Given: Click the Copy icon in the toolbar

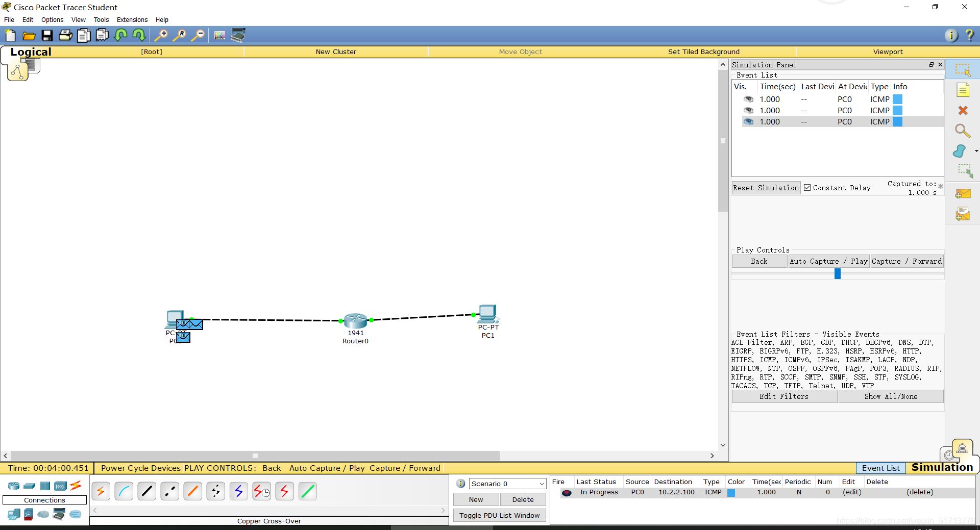Looking at the screenshot, I should point(84,35).
